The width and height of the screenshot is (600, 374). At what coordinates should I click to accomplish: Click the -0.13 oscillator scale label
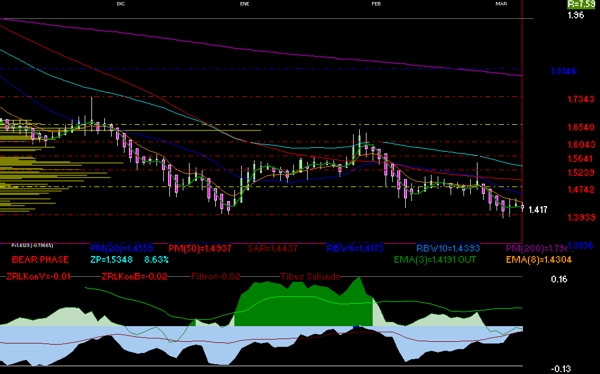[x=561, y=369]
